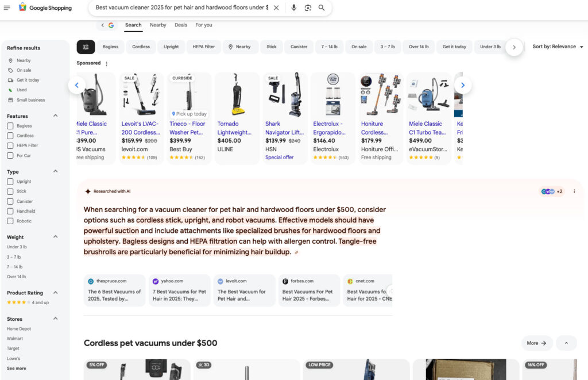Viewport: 588px width, 380px height.
Task: Open Sort by Relevance dropdown
Action: (x=558, y=47)
